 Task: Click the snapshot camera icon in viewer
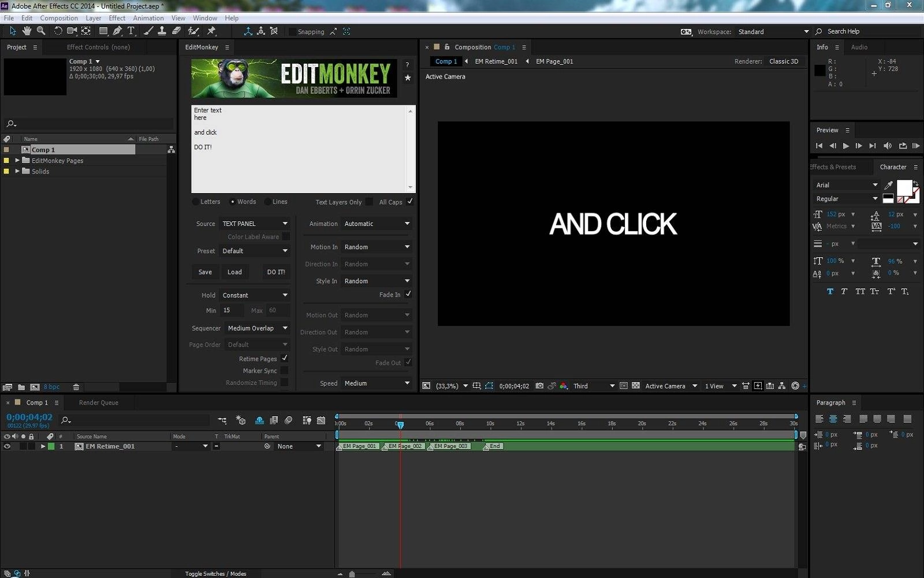(x=539, y=386)
